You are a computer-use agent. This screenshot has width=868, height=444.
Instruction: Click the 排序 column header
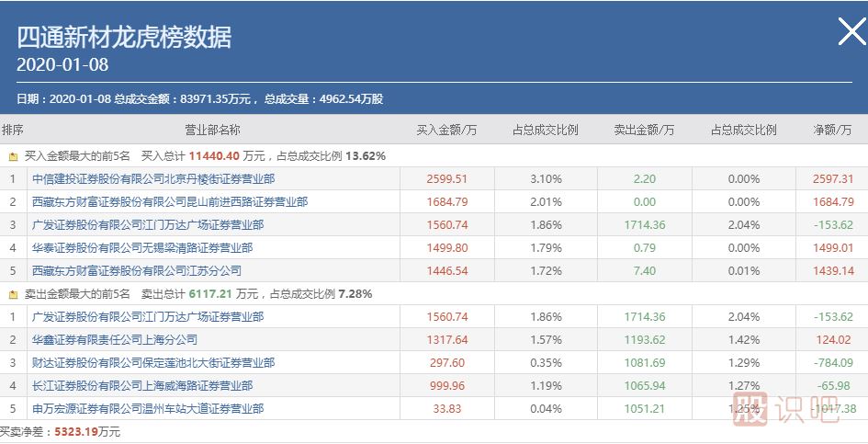13,131
